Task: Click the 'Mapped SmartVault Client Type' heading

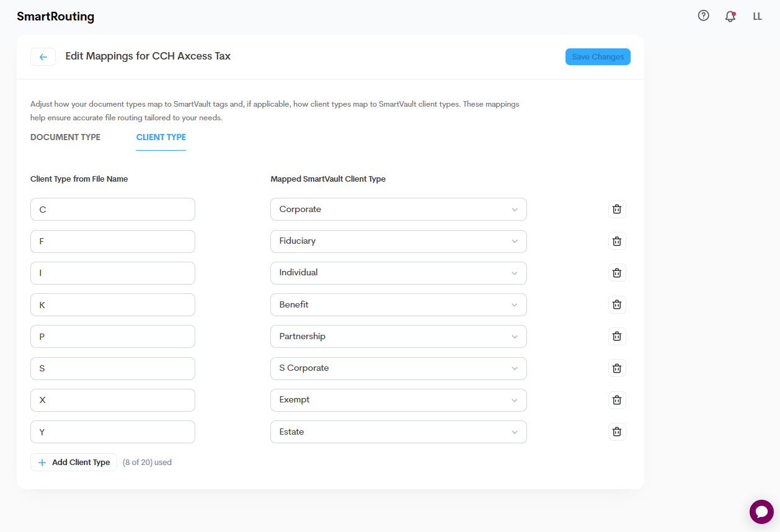Action: [x=328, y=179]
